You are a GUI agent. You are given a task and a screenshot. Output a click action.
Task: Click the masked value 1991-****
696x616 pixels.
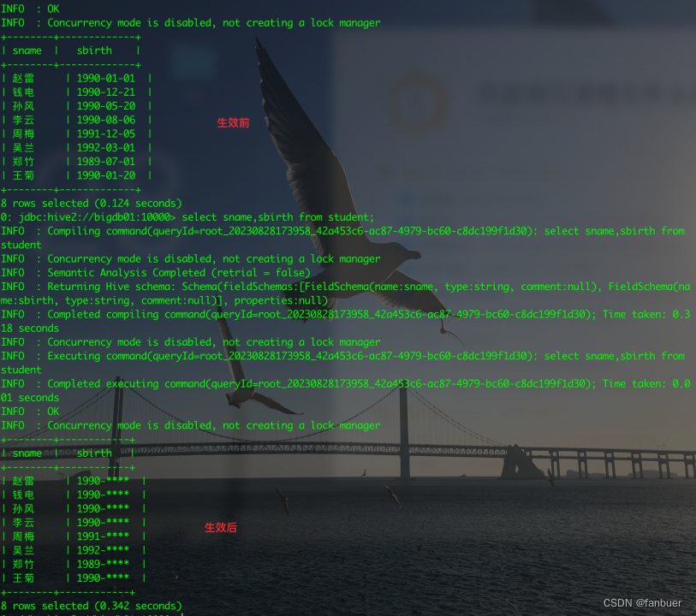103,536
